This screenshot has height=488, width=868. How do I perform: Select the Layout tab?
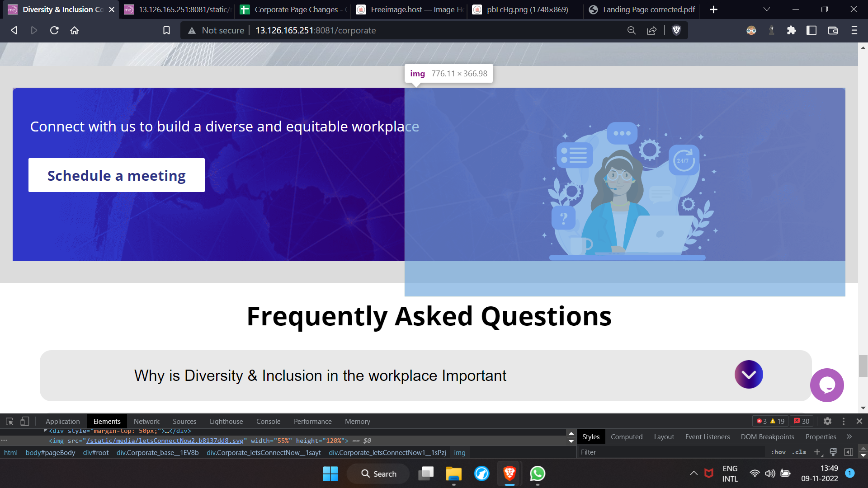(664, 436)
